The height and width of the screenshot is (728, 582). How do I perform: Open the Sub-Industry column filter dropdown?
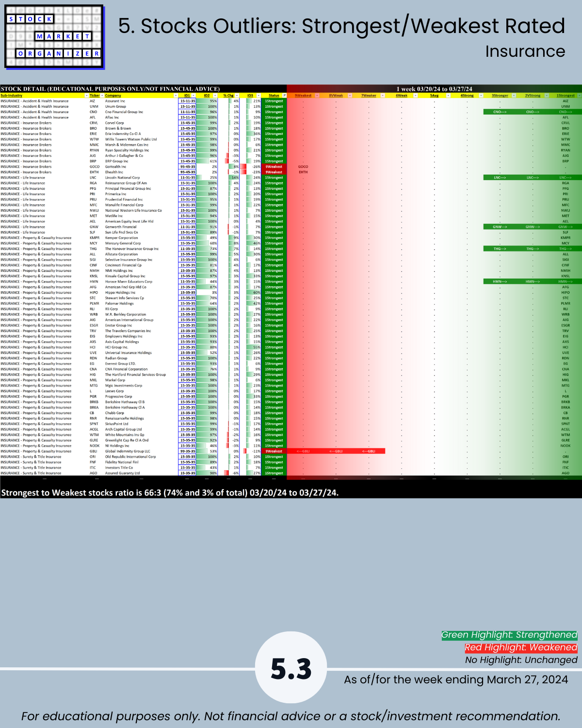(87, 96)
